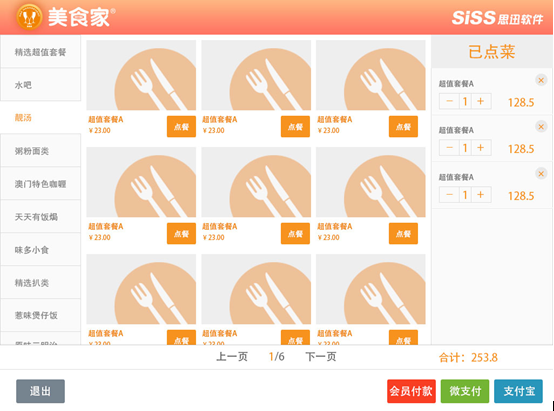Click 点餐 on first top-row dish
The image size is (554, 411).
(x=181, y=127)
